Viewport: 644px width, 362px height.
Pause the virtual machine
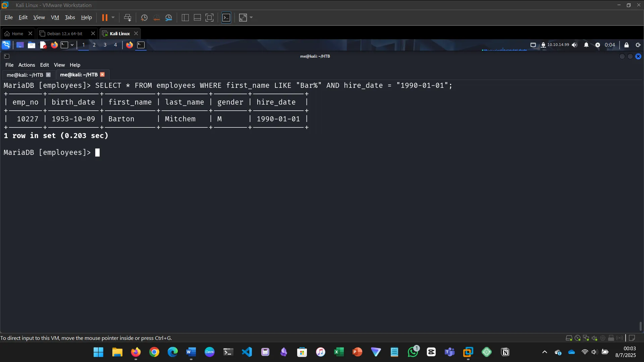105,17
